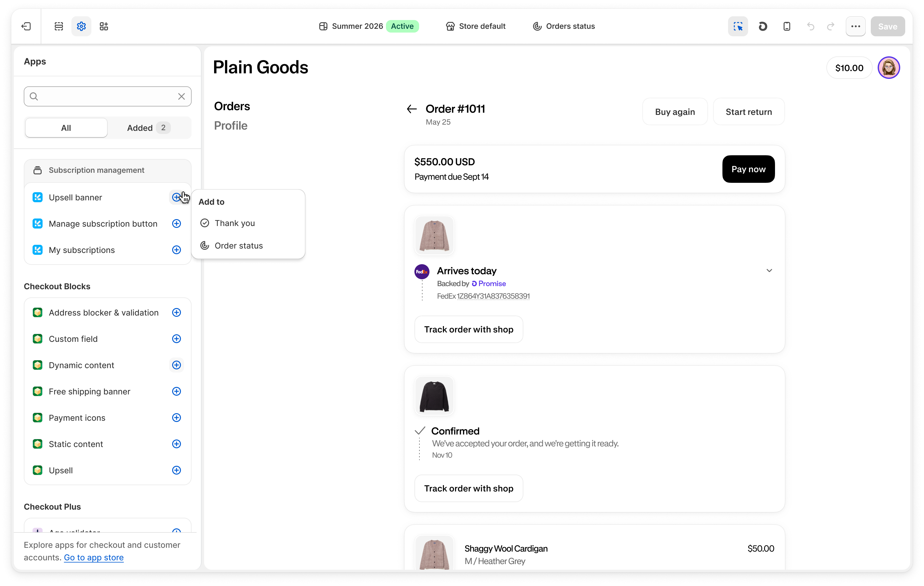Click the Buy again button
Image resolution: width=924 pixels, height=586 pixels.
[x=675, y=112]
